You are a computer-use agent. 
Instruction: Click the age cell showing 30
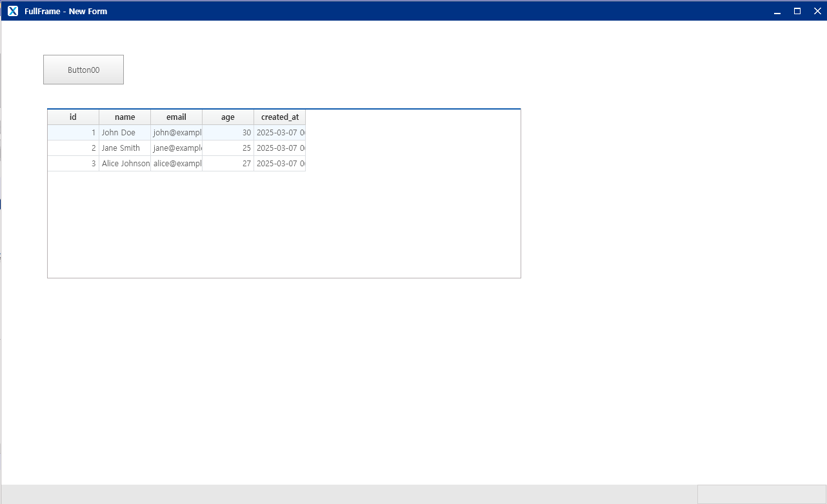tap(228, 133)
